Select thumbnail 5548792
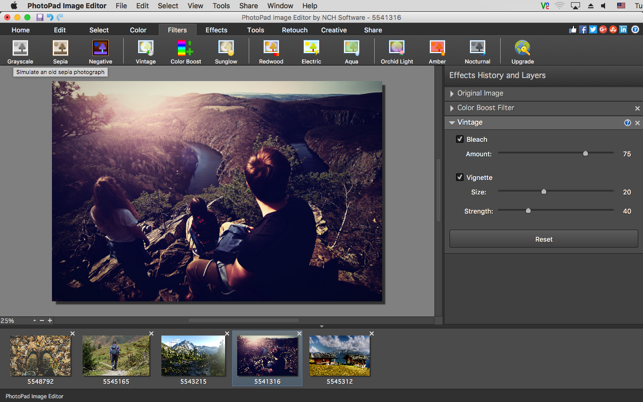The width and height of the screenshot is (643, 402). [40, 356]
